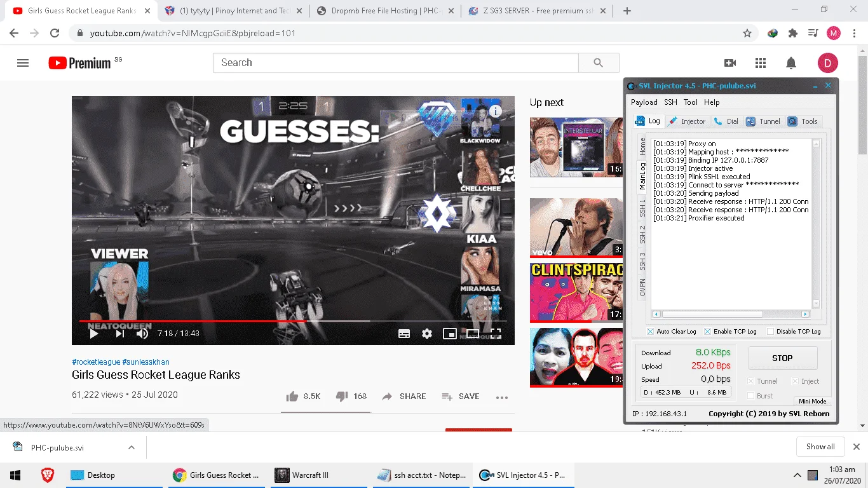Open Chrome media control icon

coord(813,33)
